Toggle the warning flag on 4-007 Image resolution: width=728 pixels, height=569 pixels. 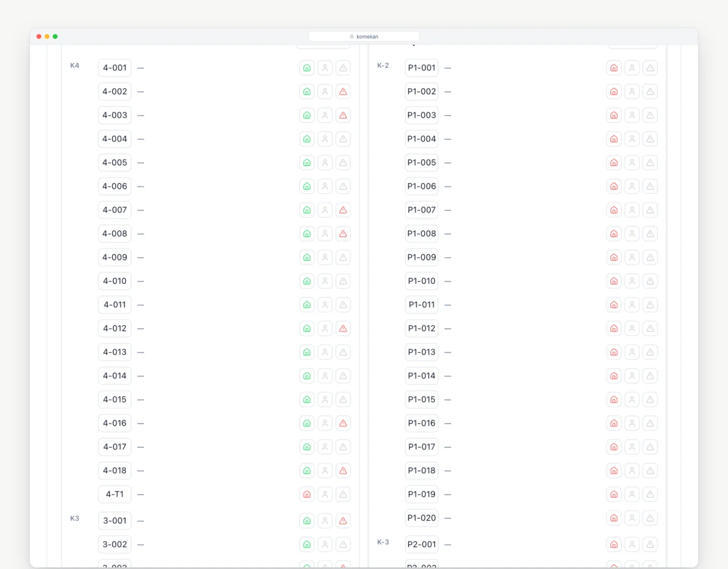click(x=343, y=210)
